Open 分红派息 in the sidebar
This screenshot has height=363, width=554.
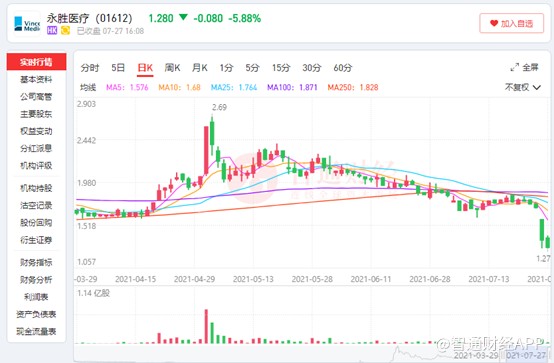click(x=36, y=148)
